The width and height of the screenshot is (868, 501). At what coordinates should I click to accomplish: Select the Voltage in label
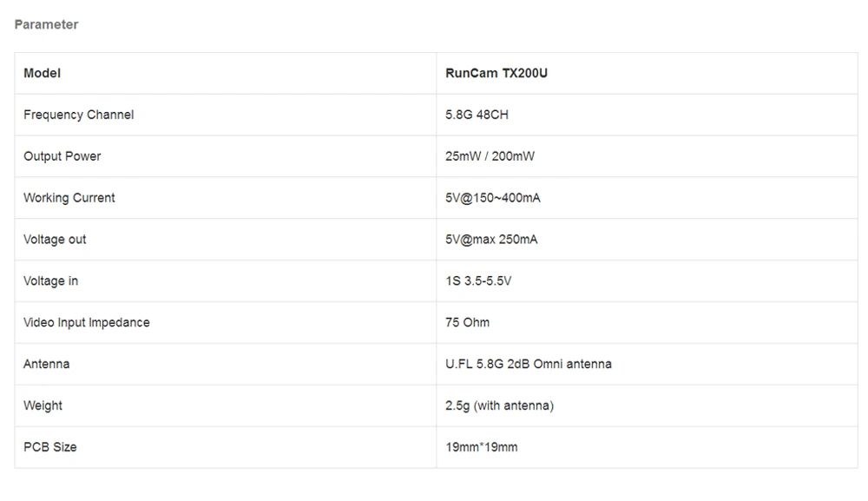tap(51, 281)
